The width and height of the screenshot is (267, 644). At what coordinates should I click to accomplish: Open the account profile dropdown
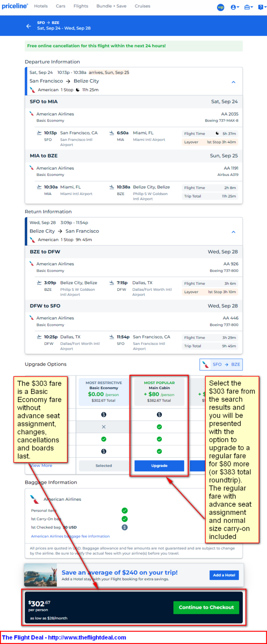[235, 7]
